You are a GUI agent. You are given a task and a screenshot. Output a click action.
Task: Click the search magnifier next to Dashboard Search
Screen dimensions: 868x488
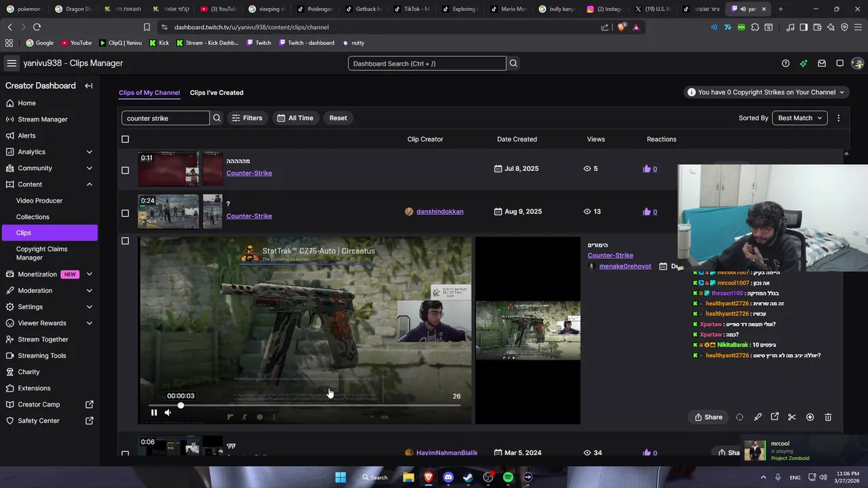pyautogui.click(x=513, y=63)
